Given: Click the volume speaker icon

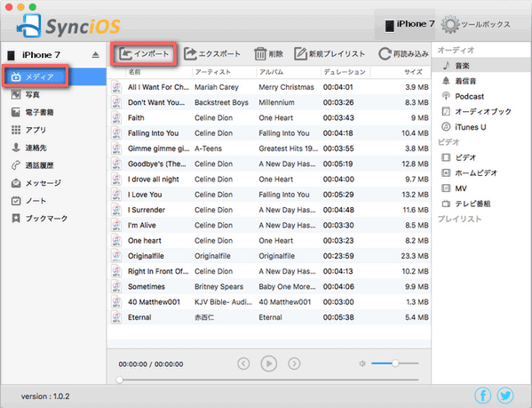Looking at the screenshot, I should point(362,364).
